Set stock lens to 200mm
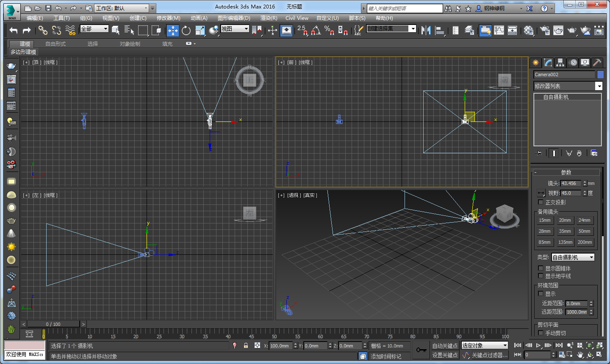 585,242
